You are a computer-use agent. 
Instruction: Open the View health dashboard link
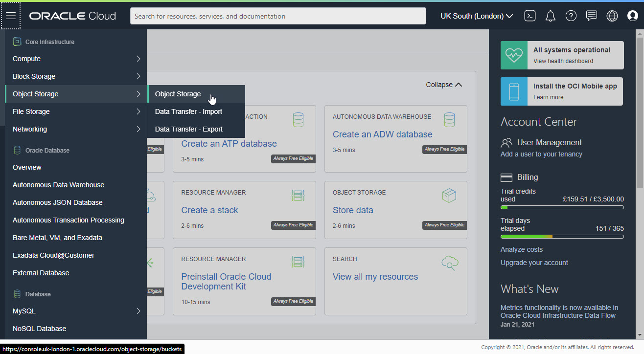(563, 61)
